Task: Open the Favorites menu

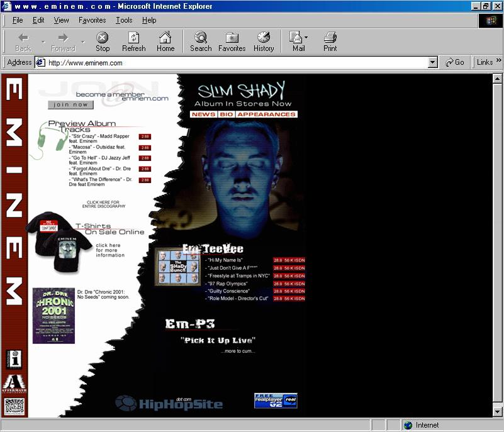Action: pos(92,20)
